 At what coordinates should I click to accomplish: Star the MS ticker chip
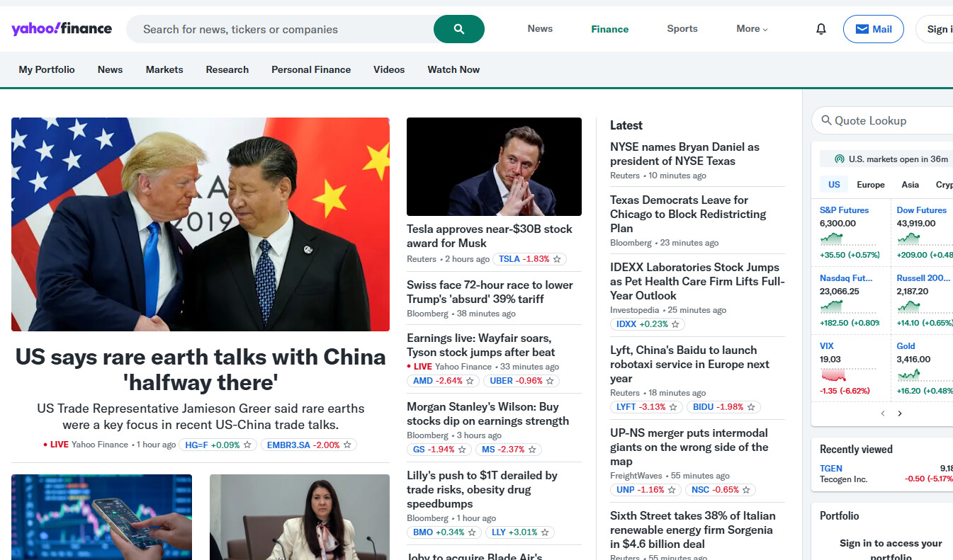tap(532, 450)
